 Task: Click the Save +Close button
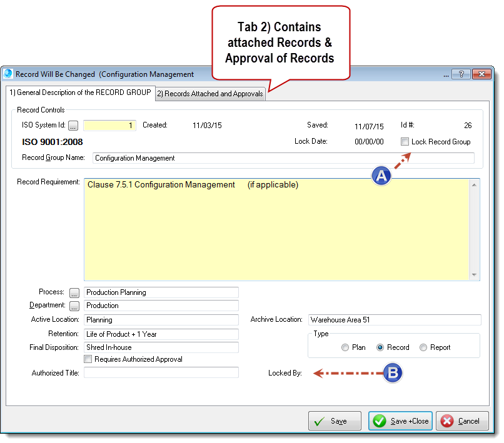click(x=400, y=421)
